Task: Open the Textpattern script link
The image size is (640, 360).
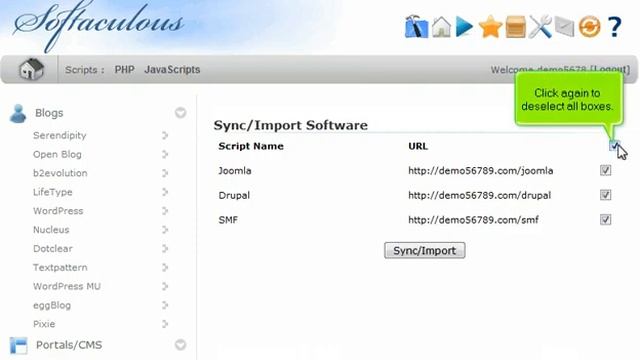Action: [60, 268]
